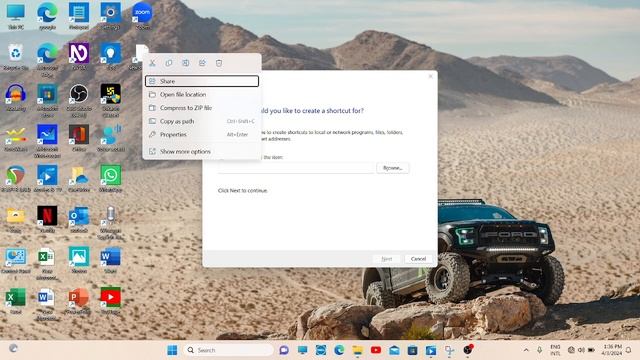Screen dimensions: 640x360
Task: Open the clock and date panel
Action: pyautogui.click(x=612, y=350)
